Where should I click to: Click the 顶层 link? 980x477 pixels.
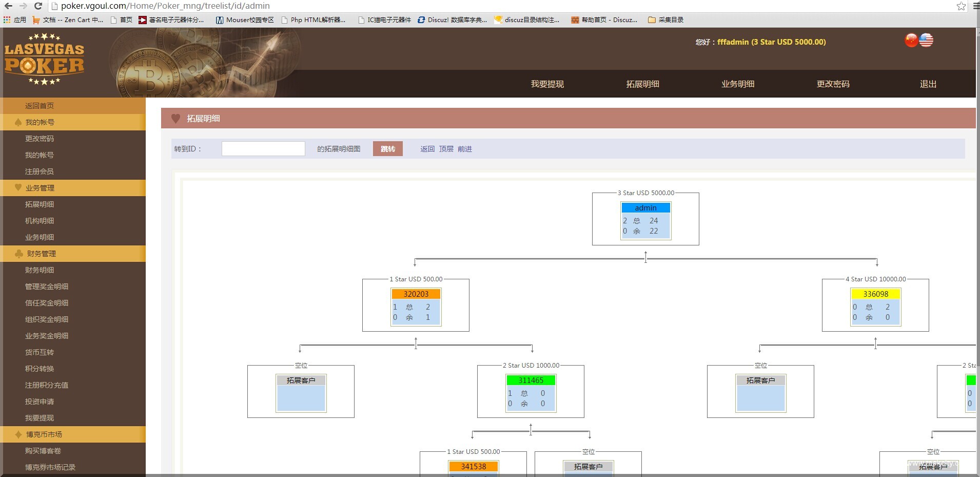[x=446, y=149]
